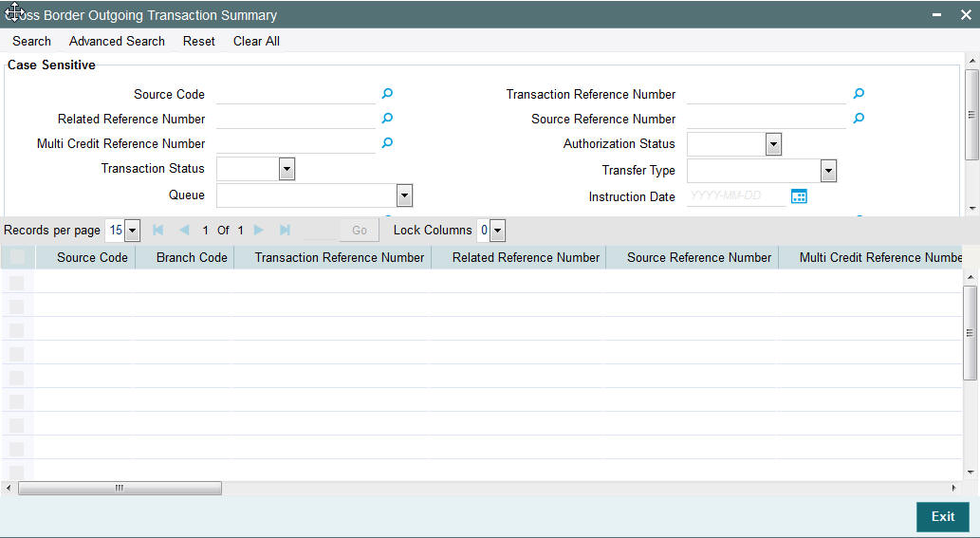Tick the first result row checkbox
The width and height of the screenshot is (980, 538).
17,283
